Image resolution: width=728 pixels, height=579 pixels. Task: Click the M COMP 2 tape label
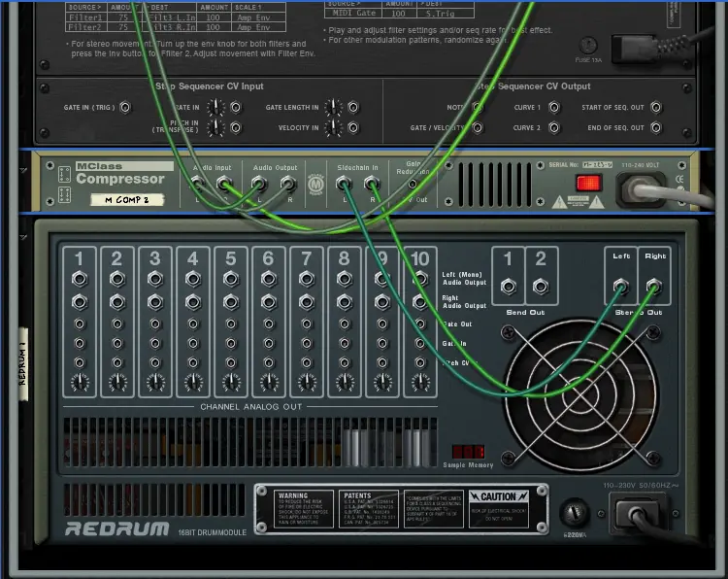tap(127, 199)
